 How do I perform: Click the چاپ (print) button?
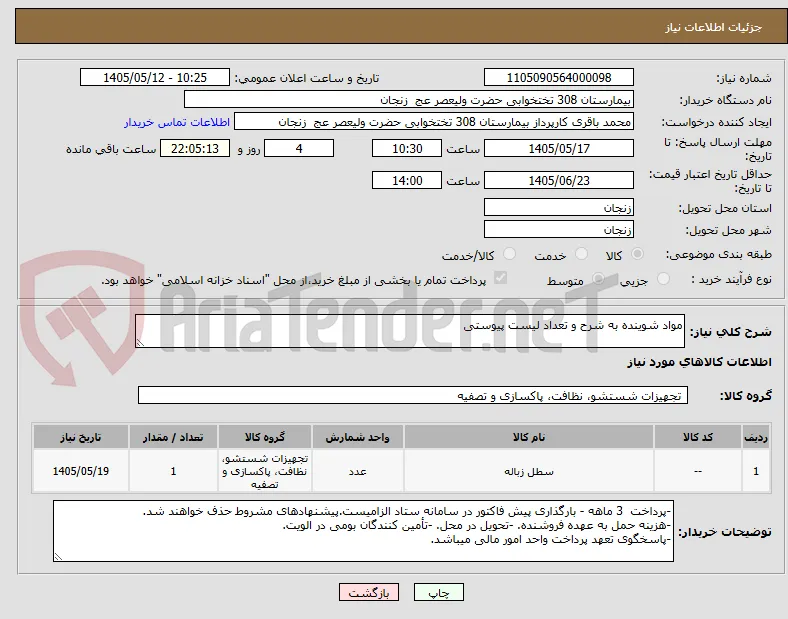[x=438, y=592]
